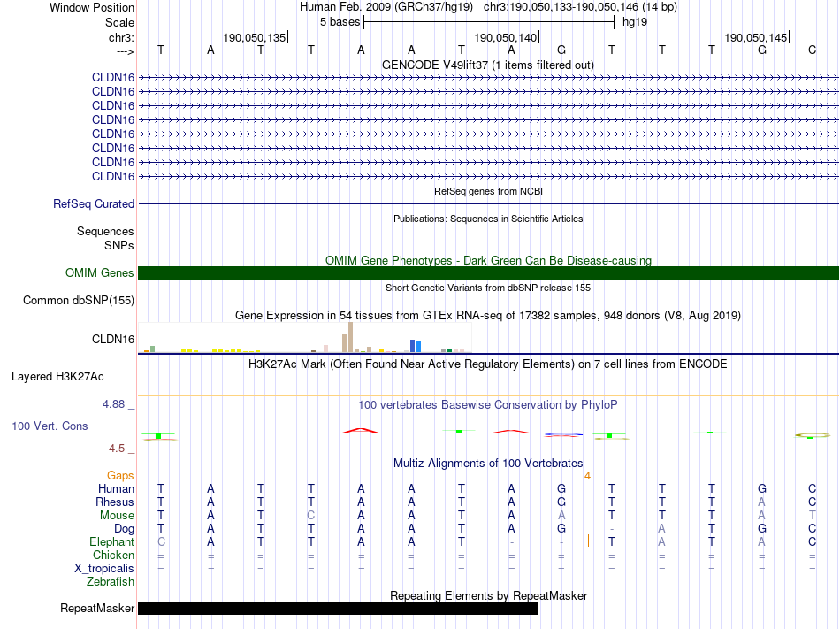840x629 pixels.
Task: Select the RefSeq Curated track label
Action: tap(94, 204)
